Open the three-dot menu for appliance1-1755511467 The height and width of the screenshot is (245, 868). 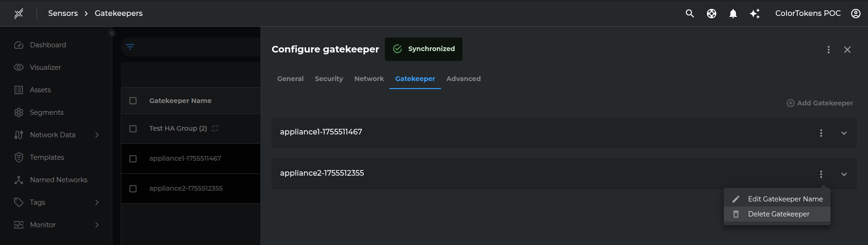(821, 133)
